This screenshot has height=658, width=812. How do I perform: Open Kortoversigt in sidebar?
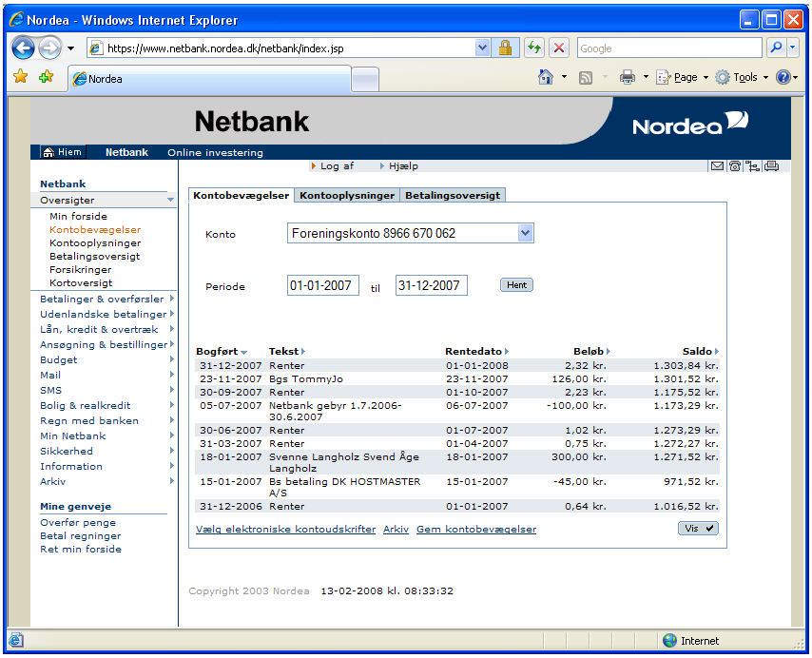pyautogui.click(x=81, y=282)
